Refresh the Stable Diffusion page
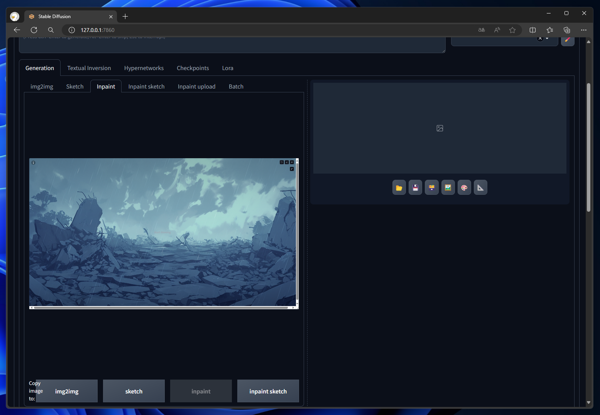Screen dimensions: 600x415 34,30
